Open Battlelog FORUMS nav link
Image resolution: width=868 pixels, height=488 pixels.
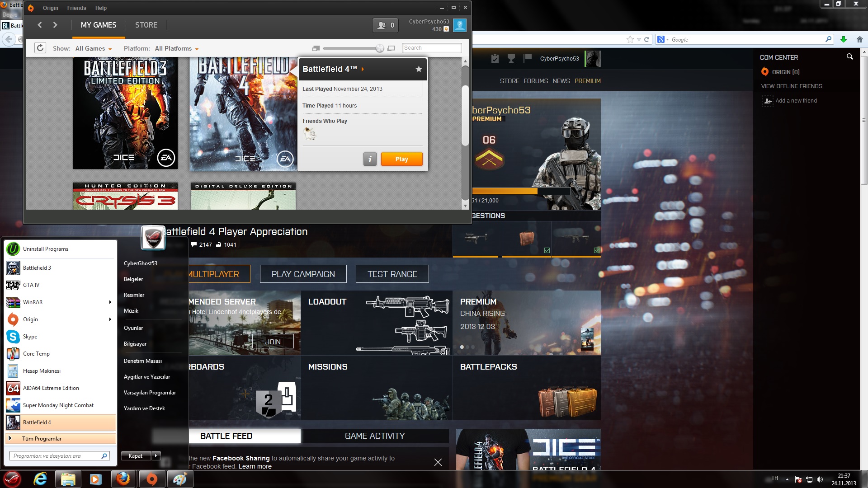(536, 81)
